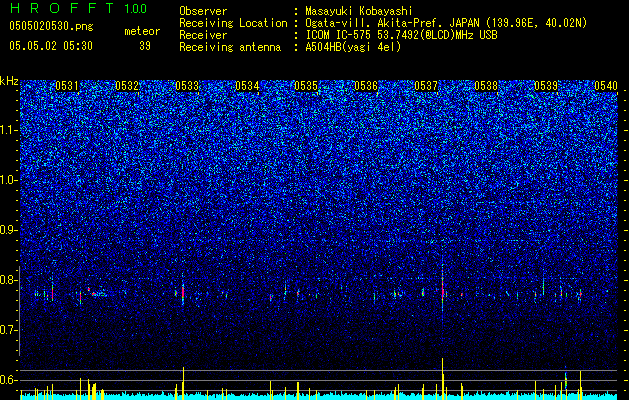Click the tallest yellow intensity spike after 0537
Viewport: 629px width, 400px height.
tap(442, 378)
